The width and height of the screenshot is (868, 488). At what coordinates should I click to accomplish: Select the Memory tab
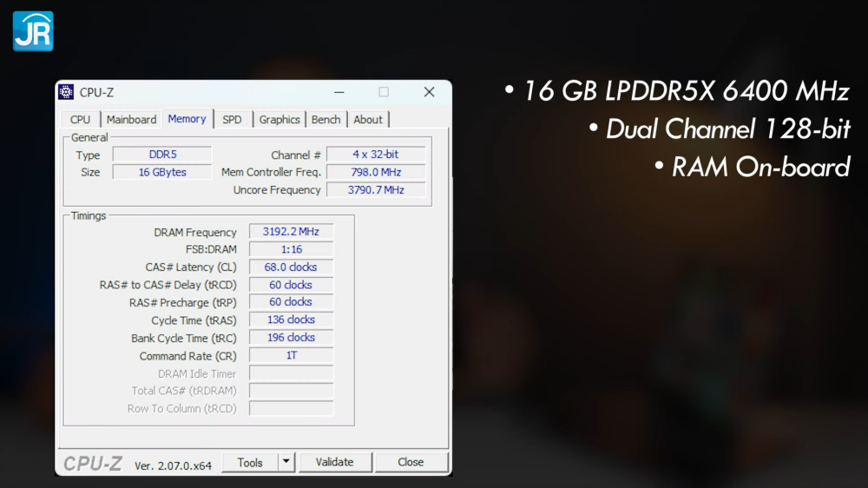(187, 119)
